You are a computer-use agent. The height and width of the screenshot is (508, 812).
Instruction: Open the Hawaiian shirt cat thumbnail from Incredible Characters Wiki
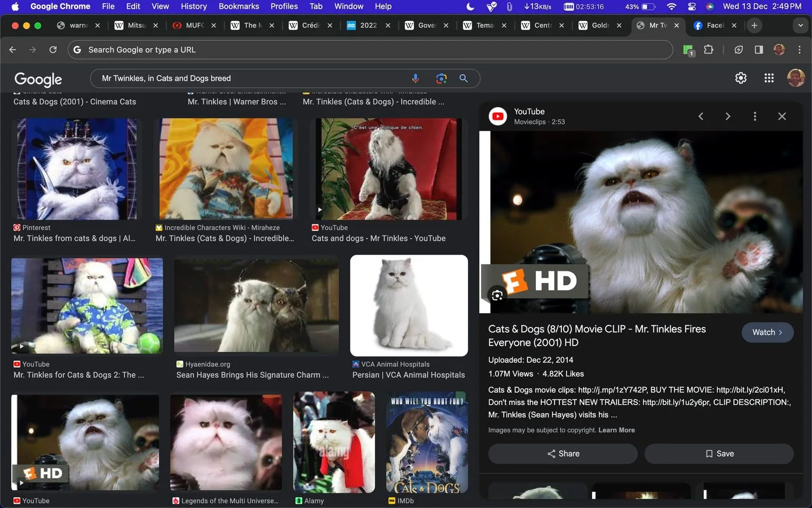point(226,169)
